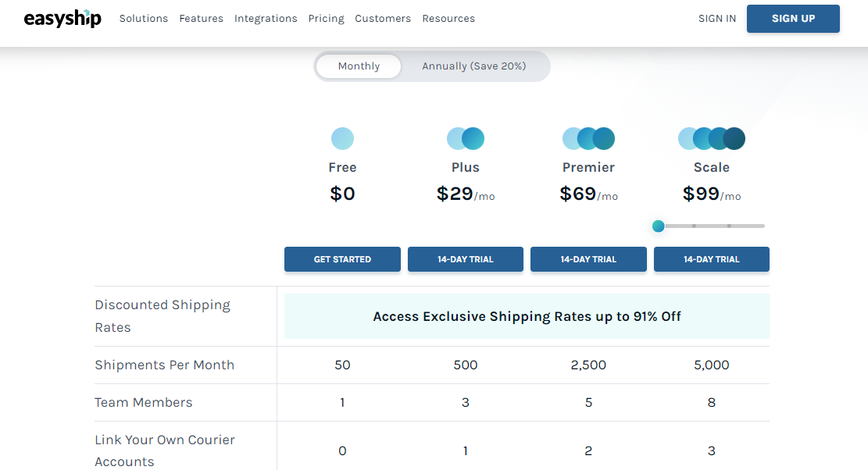Go to the Pricing page

click(326, 18)
